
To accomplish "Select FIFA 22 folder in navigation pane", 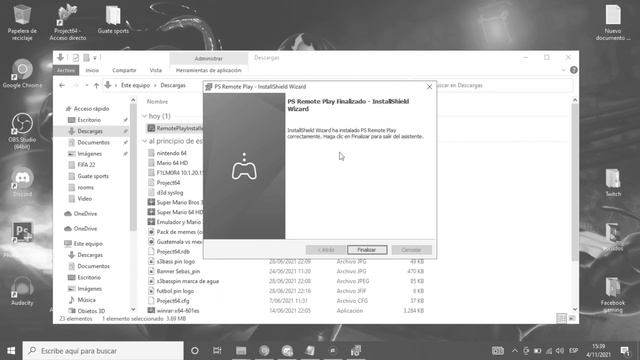I will (86, 165).
